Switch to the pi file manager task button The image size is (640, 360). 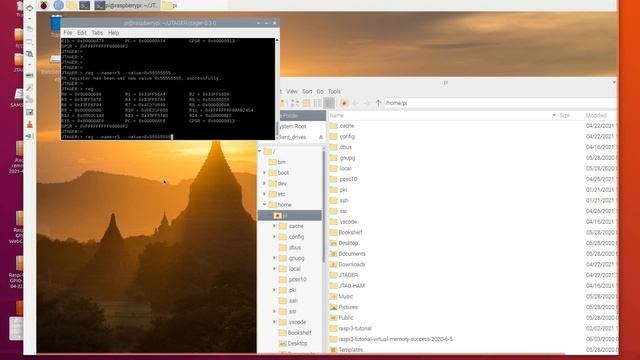pyautogui.click(x=170, y=5)
